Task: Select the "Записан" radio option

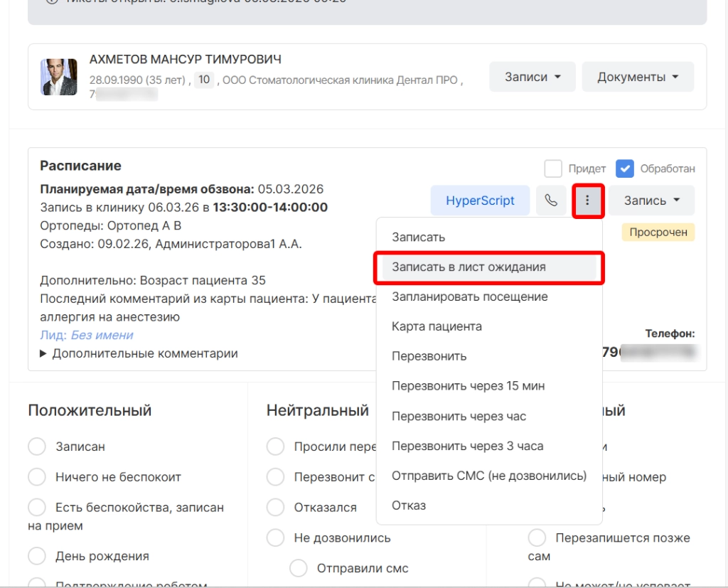Action: tap(37, 447)
